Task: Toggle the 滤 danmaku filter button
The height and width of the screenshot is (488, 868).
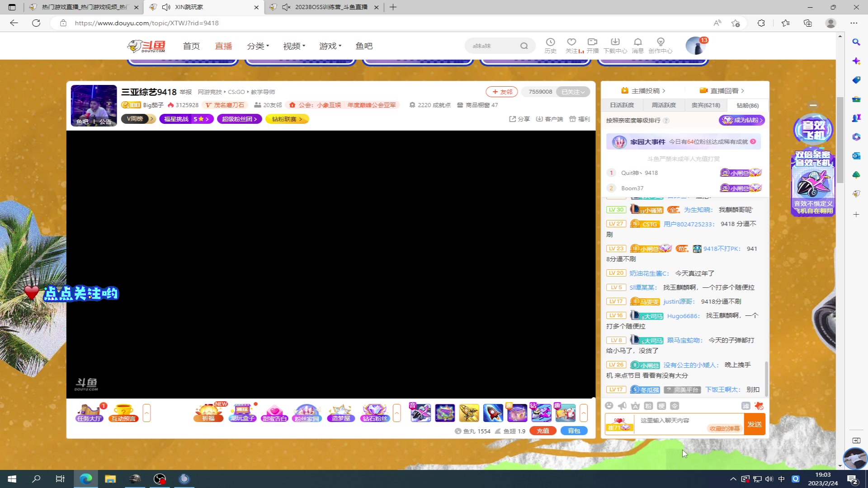Action: tap(745, 406)
